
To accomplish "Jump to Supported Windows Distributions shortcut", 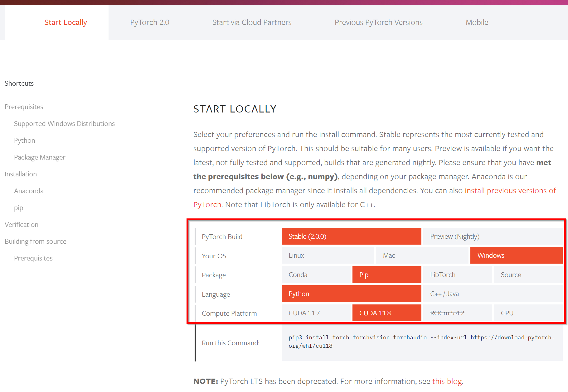I will pos(64,123).
